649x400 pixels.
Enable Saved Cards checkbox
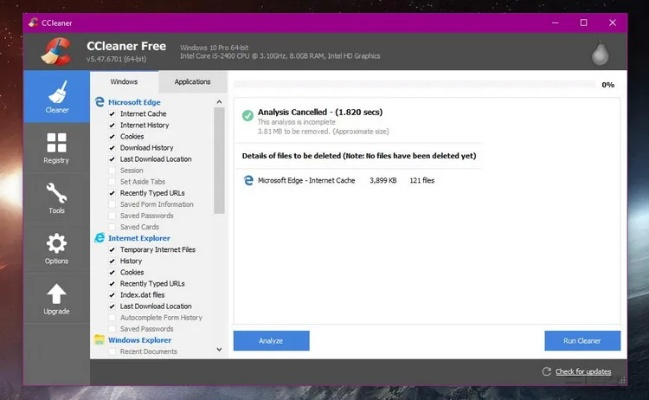click(x=112, y=227)
